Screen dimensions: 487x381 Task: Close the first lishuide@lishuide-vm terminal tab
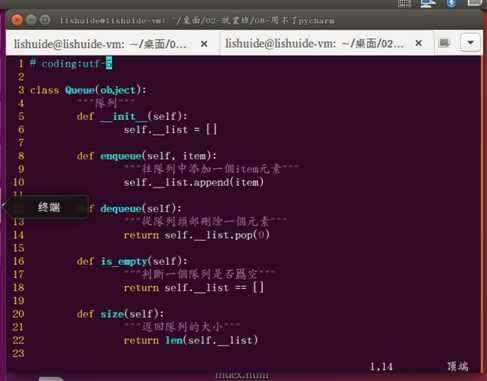pyautogui.click(x=204, y=44)
